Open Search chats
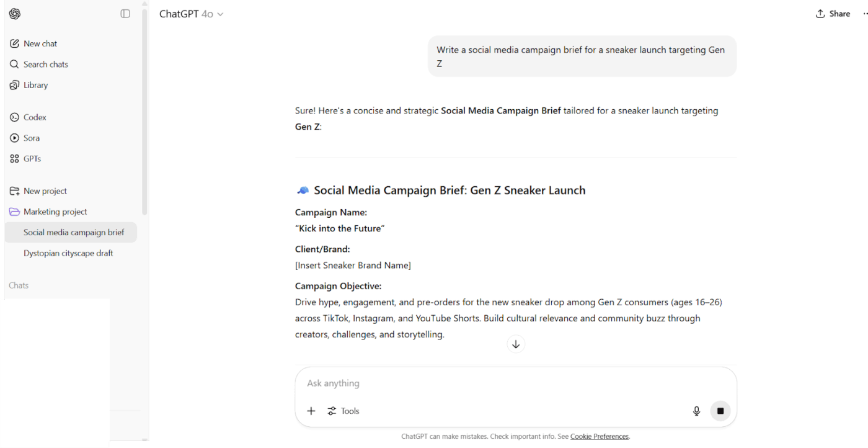Image resolution: width=868 pixels, height=448 pixels. click(x=44, y=64)
